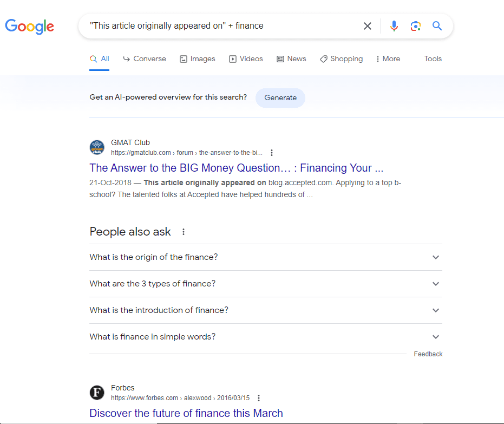
Task: Open three-dot menu for GMAT Club result
Action: tap(272, 153)
